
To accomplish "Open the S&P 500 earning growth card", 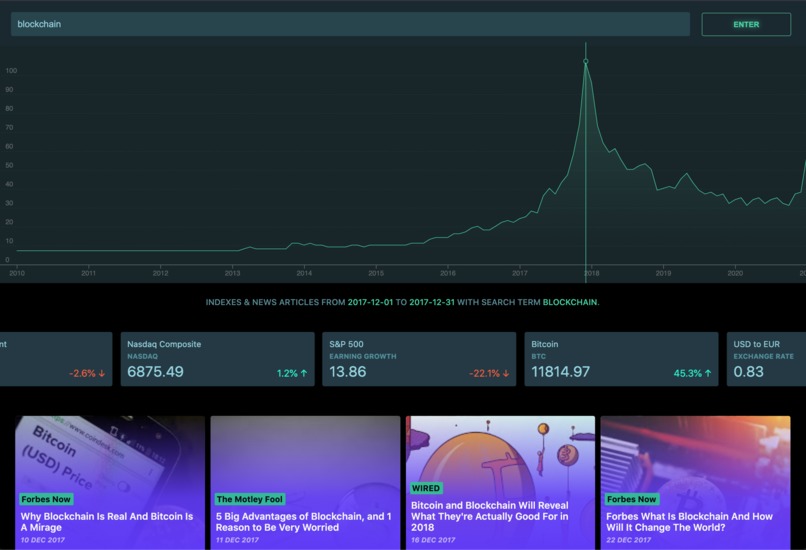I will (419, 359).
